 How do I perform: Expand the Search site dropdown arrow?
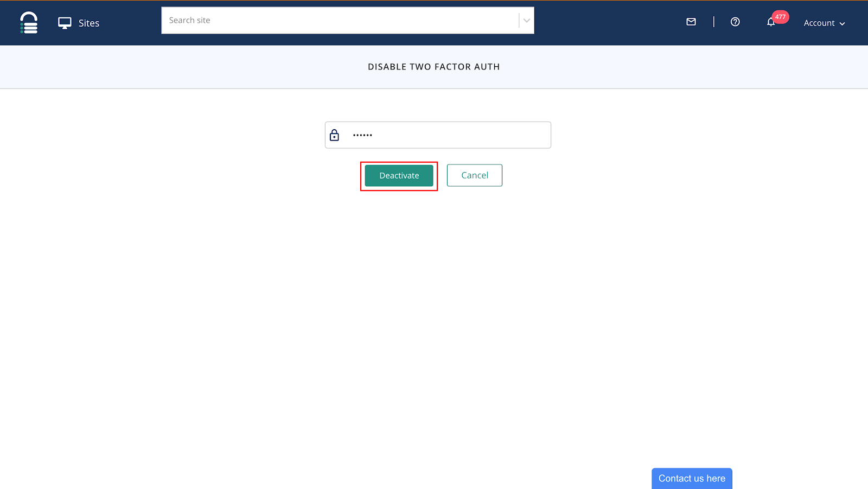(x=526, y=21)
